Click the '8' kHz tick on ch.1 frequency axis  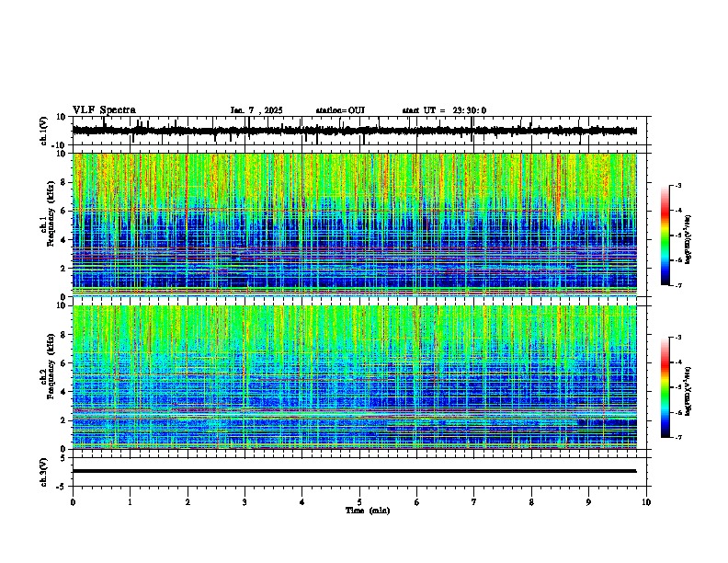coord(64,182)
